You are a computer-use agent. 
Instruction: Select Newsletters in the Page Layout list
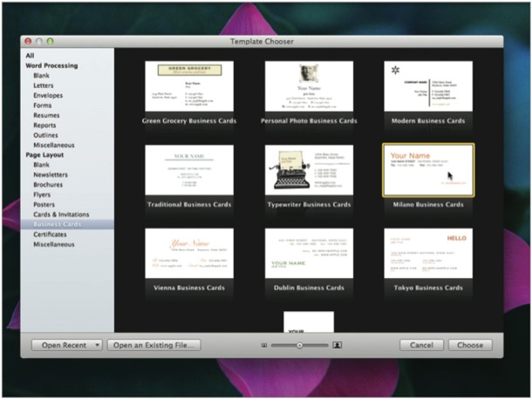[x=50, y=175]
